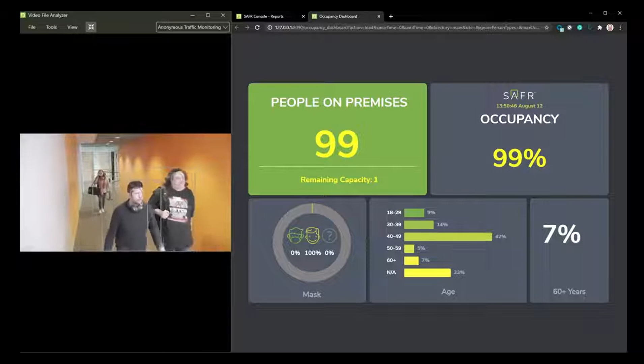
Task: Open the browser extensions puzzle icon
Action: 599,28
